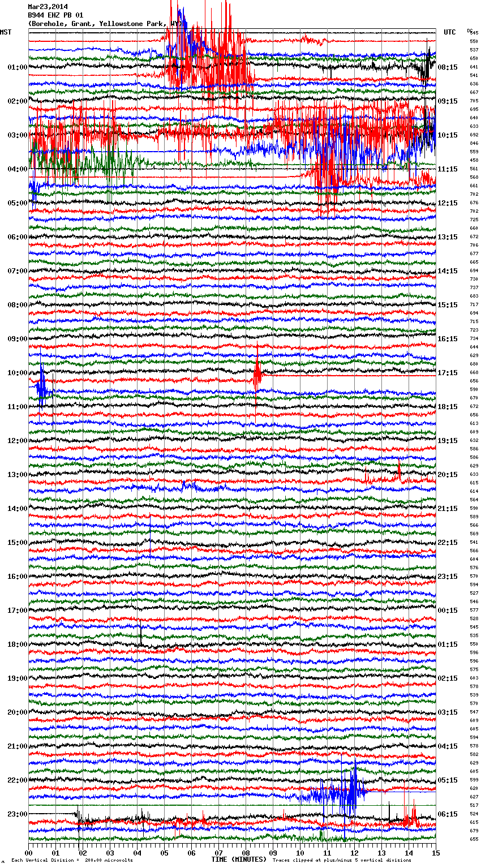481x868 pixels.
Task: Click the 05:15 UTC time label
Action: tap(448, 780)
